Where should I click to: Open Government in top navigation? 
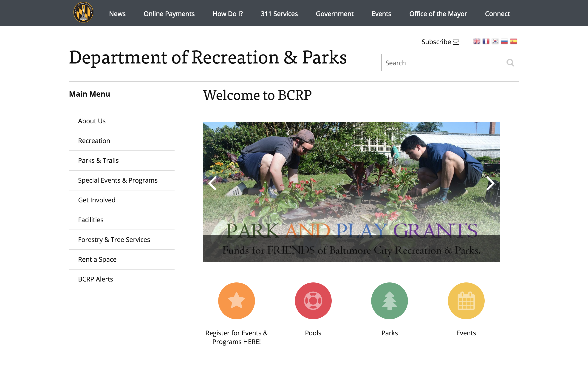click(x=335, y=14)
